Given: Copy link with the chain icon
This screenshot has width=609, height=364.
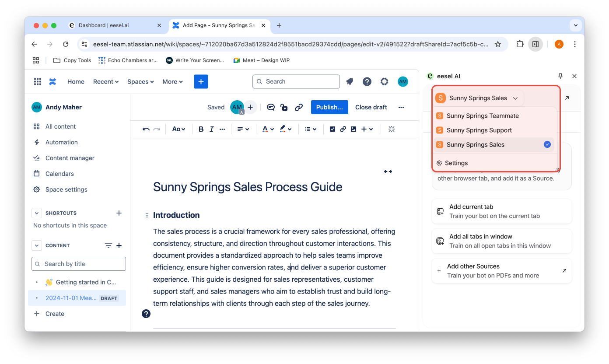Looking at the screenshot, I should pyautogui.click(x=299, y=107).
